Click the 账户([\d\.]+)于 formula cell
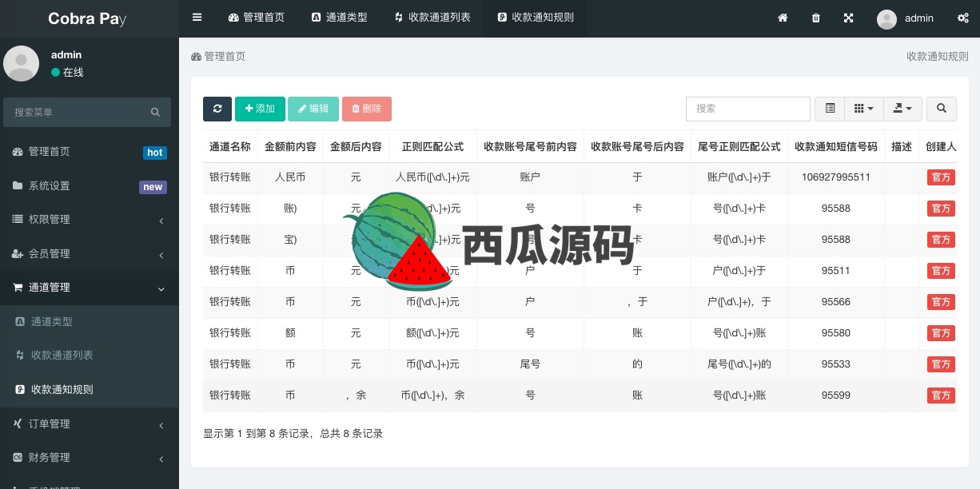This screenshot has height=489, width=980. click(739, 177)
